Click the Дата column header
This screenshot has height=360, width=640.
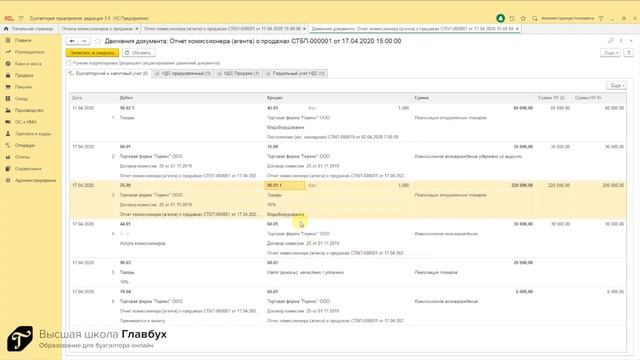[x=77, y=98]
